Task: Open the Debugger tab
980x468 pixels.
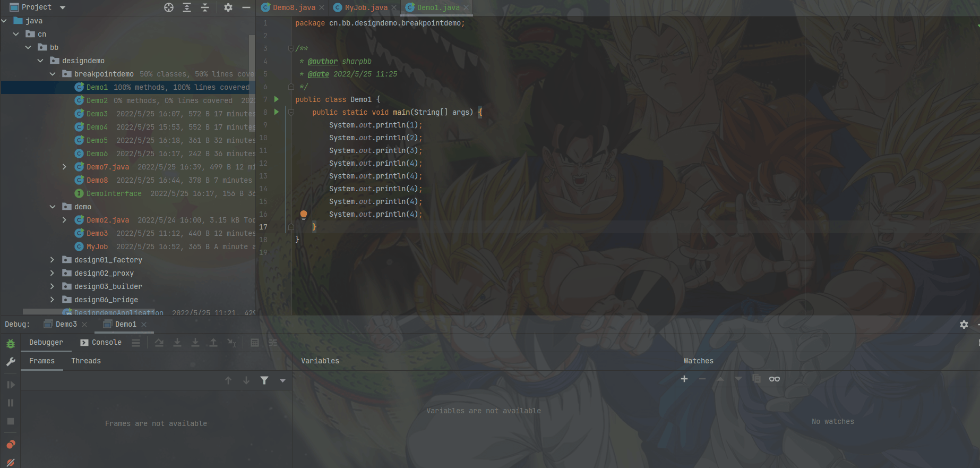Action: click(x=46, y=343)
